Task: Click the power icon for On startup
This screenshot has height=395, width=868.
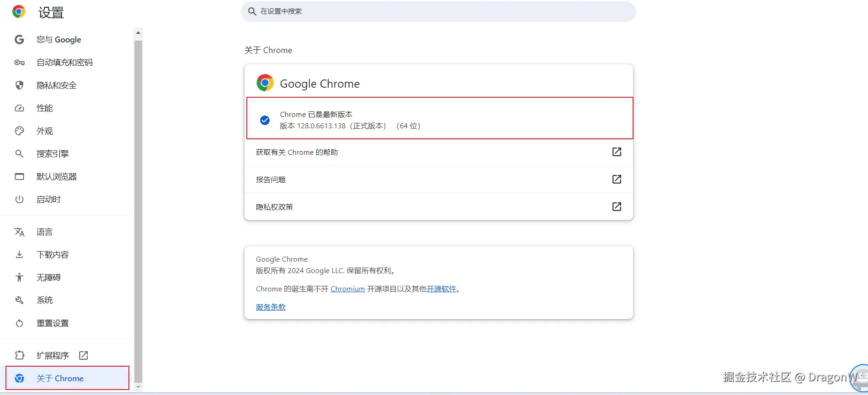Action: click(x=19, y=200)
